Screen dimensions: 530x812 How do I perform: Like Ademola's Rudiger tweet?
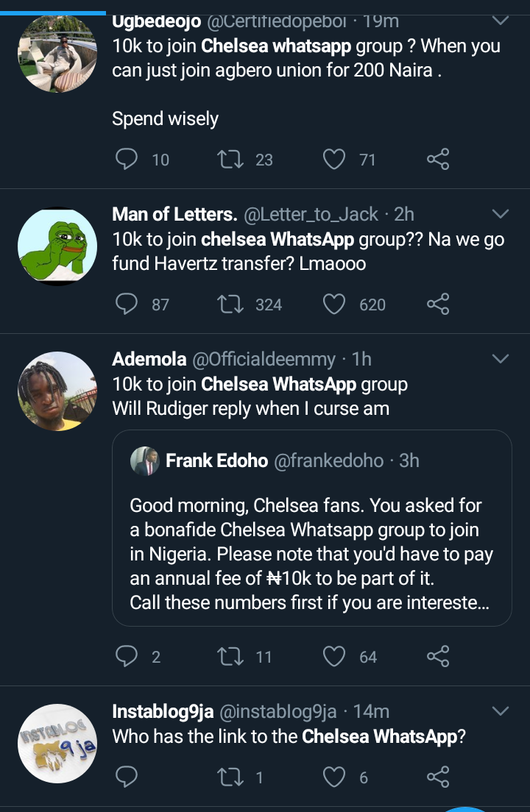334,656
